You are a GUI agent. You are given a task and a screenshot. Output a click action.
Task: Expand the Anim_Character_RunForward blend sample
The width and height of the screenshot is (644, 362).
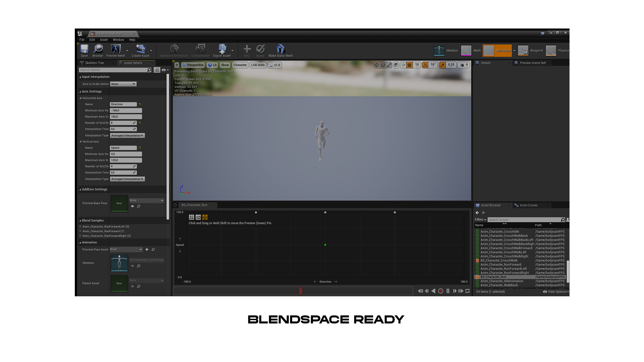click(80, 231)
